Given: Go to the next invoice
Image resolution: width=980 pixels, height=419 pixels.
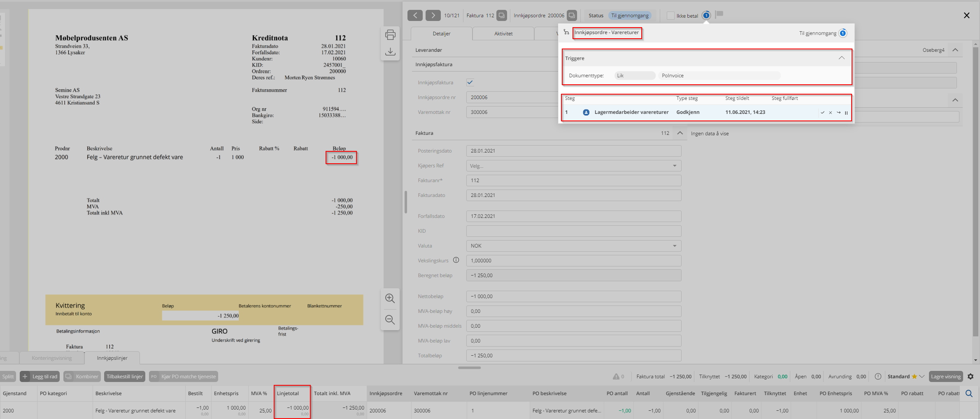Looking at the screenshot, I should [433, 16].
